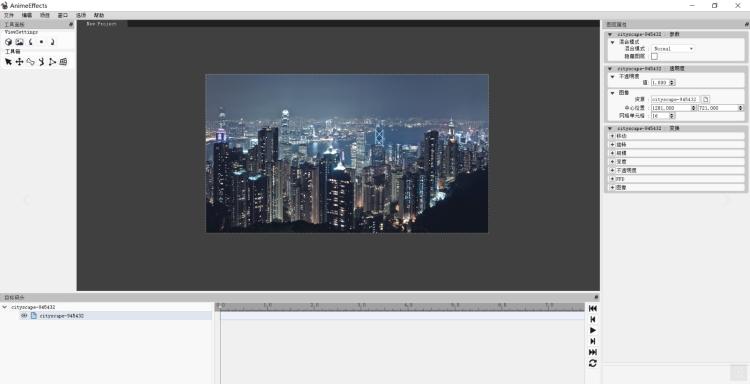Toggle eye visibility of cityscape-945432 layer

[x=24, y=316]
